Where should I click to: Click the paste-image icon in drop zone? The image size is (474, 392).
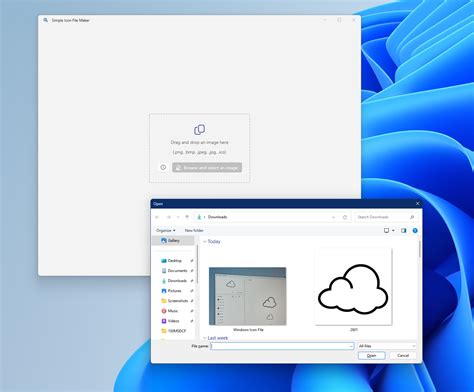click(199, 129)
